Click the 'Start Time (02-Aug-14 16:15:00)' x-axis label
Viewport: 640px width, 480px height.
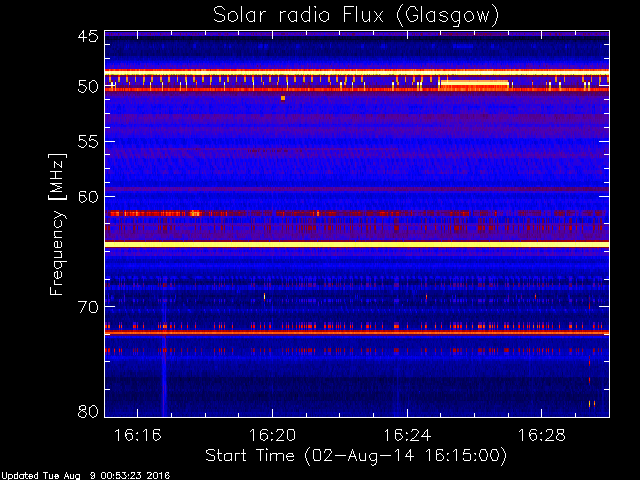[x=356, y=456]
